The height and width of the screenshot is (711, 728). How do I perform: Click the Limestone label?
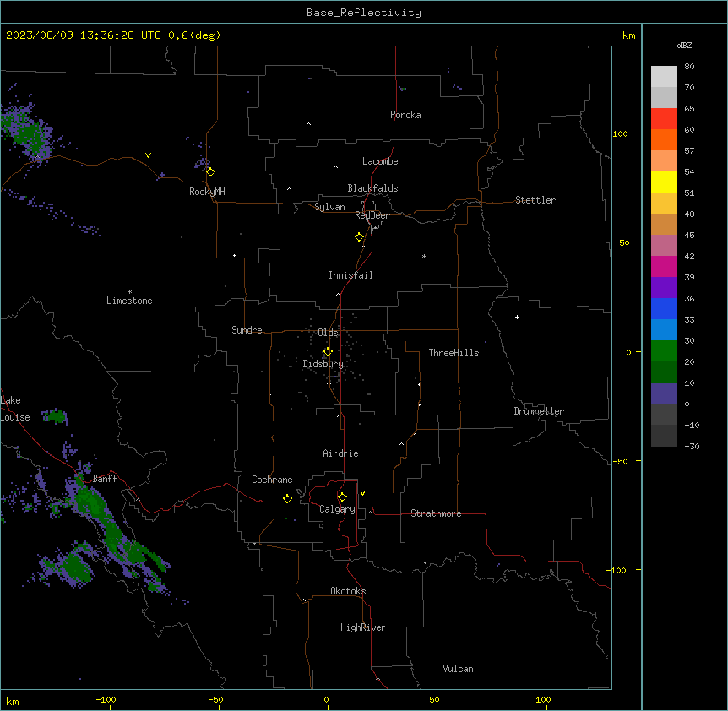(129, 301)
